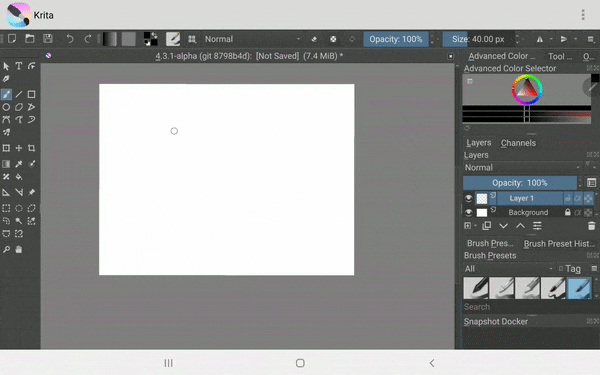The image size is (600, 375).
Task: Select the Elliptical Selection tool
Action: [19, 208]
